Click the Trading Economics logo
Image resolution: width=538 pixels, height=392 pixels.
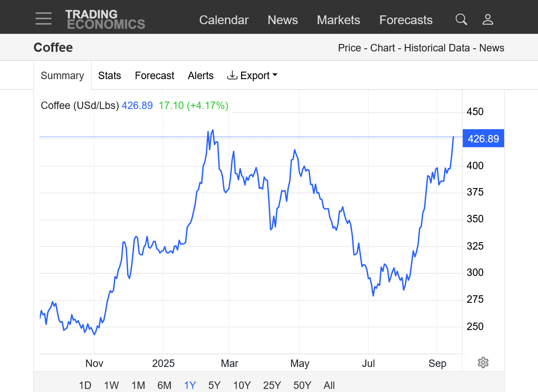click(x=105, y=19)
